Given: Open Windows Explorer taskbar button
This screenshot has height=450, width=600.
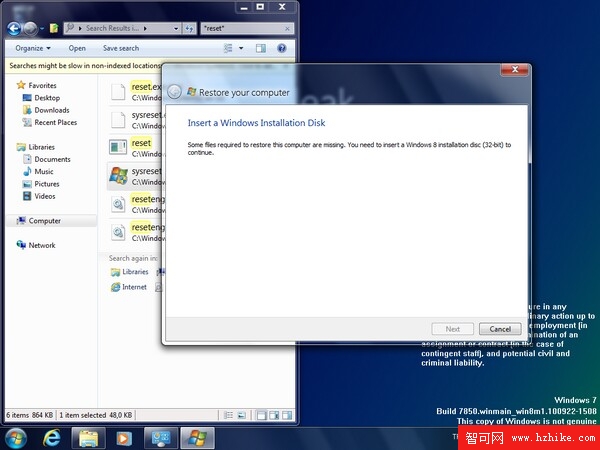Looking at the screenshot, I should point(88,439).
